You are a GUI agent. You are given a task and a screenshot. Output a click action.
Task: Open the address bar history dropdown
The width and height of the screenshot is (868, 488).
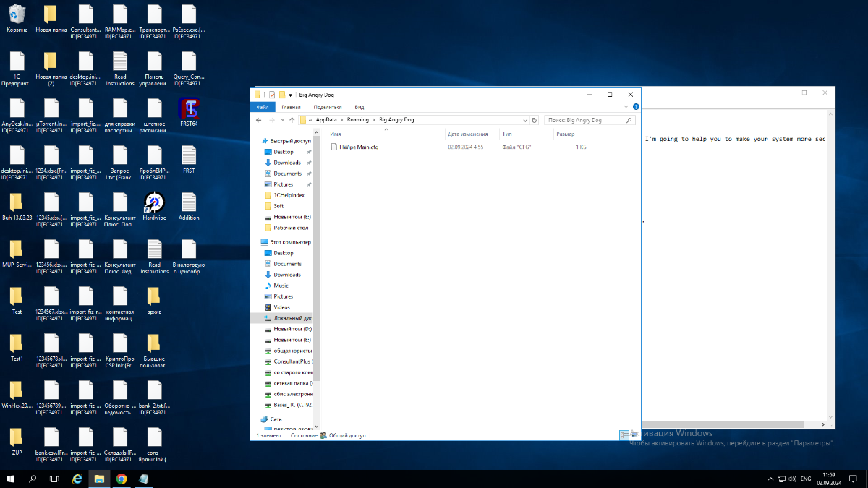[x=527, y=120]
